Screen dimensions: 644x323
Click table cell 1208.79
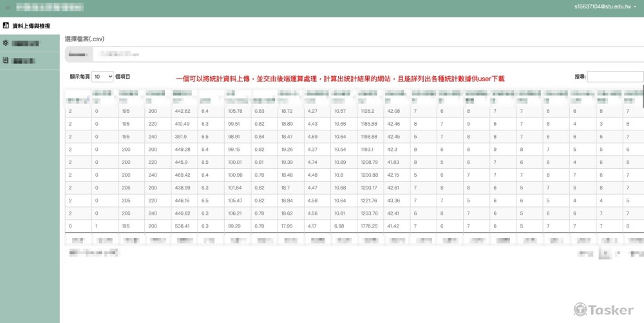pyautogui.click(x=371, y=162)
